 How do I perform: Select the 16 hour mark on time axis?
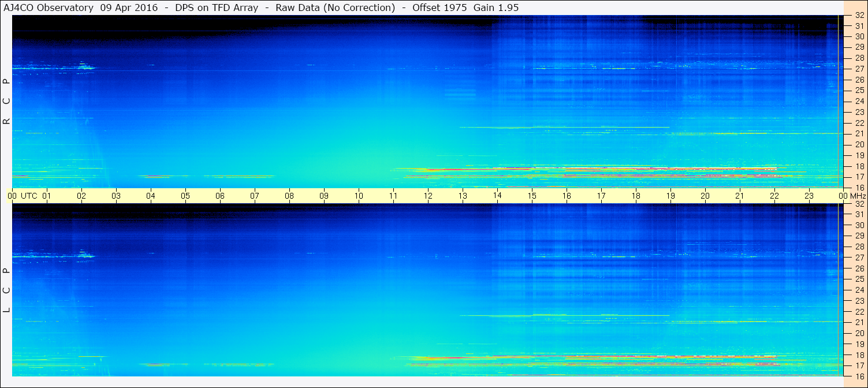(x=567, y=196)
